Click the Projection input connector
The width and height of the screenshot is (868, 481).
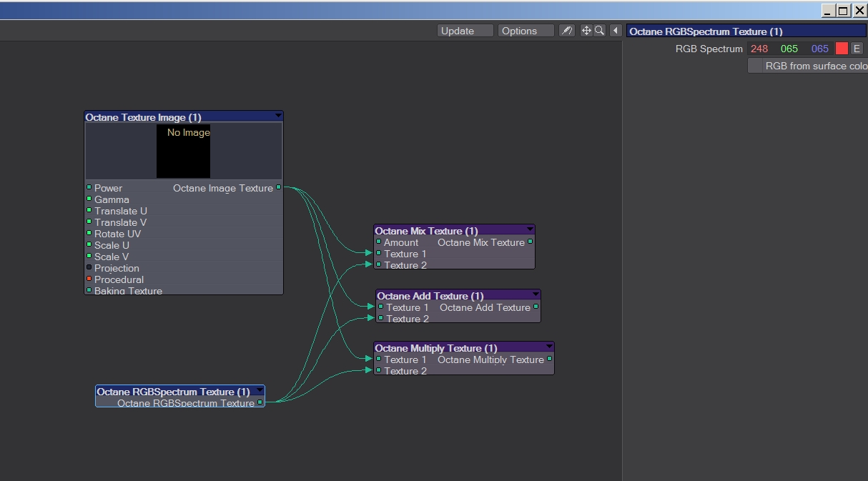[89, 267]
